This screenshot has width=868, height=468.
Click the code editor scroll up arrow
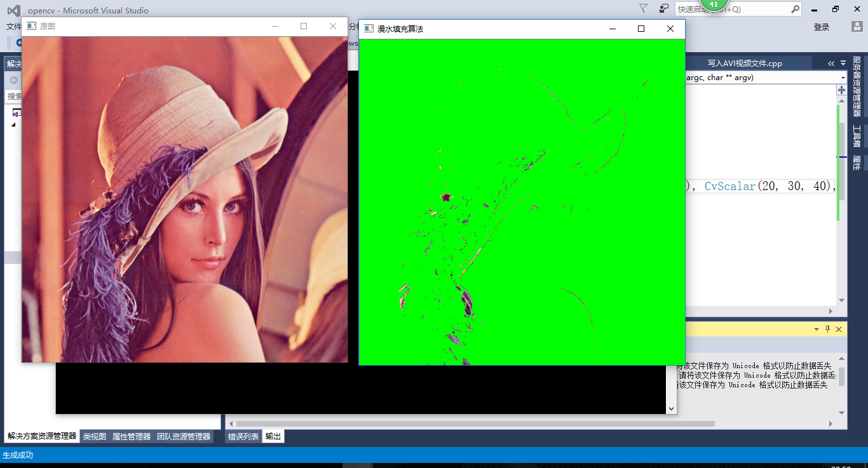click(841, 101)
